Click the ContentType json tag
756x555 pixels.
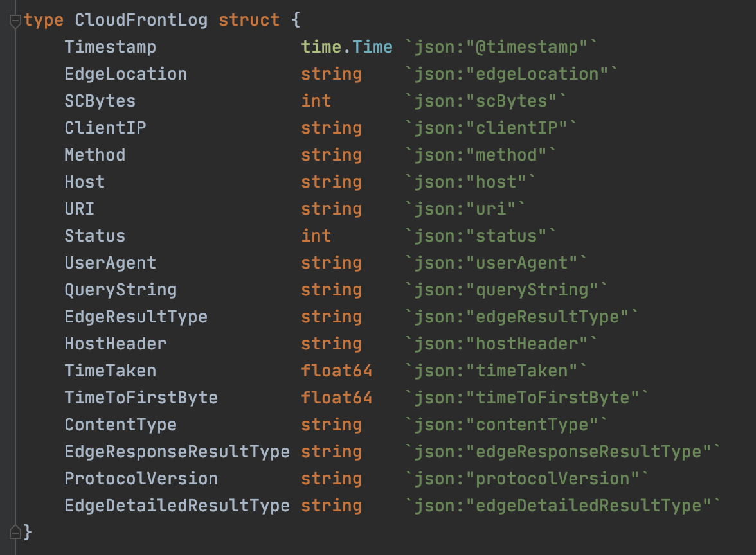point(507,425)
